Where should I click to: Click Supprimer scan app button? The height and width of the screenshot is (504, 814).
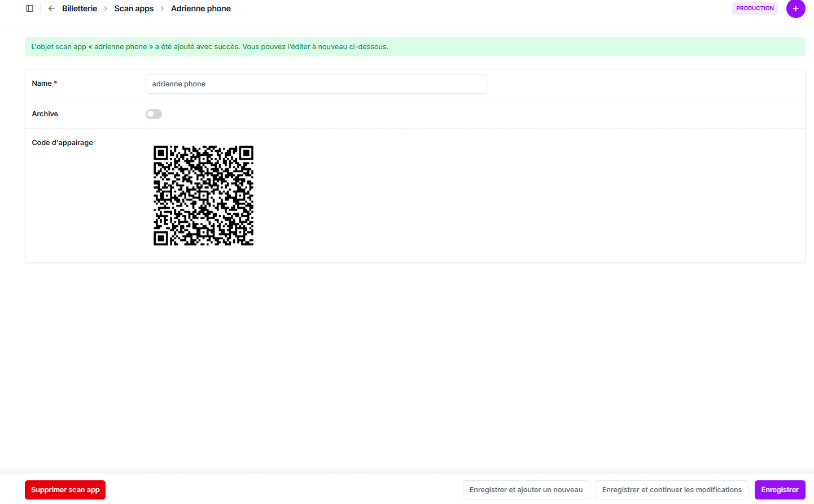(x=65, y=490)
